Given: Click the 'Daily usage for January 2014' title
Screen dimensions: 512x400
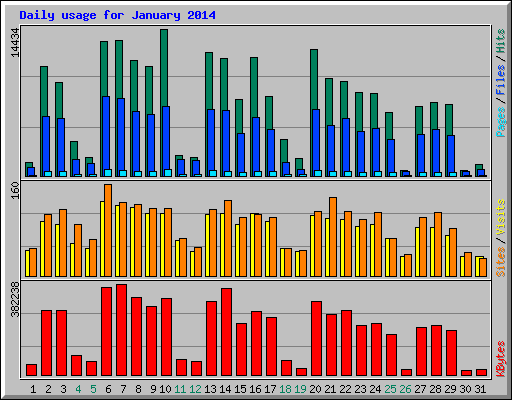Looking at the screenshot, I should [x=117, y=15].
